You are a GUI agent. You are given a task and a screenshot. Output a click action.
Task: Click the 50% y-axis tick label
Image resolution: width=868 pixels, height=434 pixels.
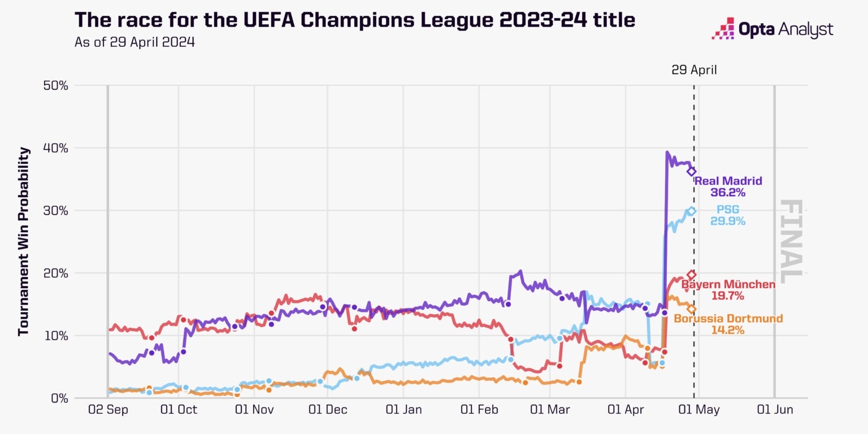(x=55, y=86)
